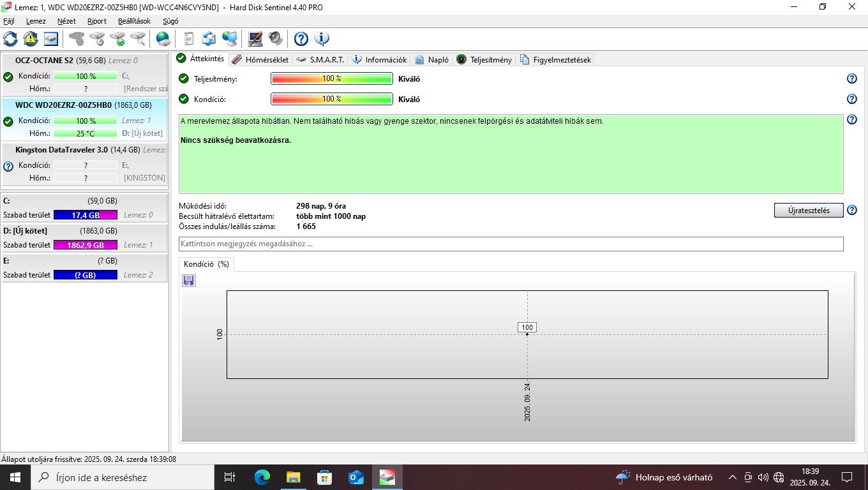Open File Explorer from the taskbar
Image resolution: width=868 pixels, height=490 pixels.
[x=293, y=477]
